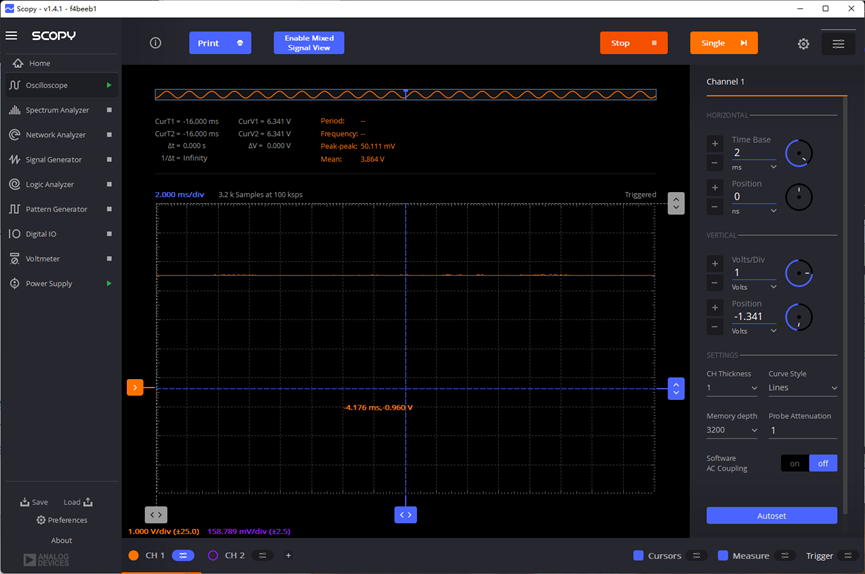The height and width of the screenshot is (574, 865).
Task: Increase vertical Position with plus button
Action: (x=714, y=308)
